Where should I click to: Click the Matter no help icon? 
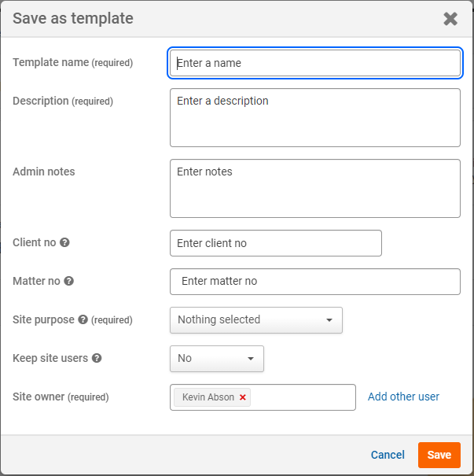[x=69, y=281]
